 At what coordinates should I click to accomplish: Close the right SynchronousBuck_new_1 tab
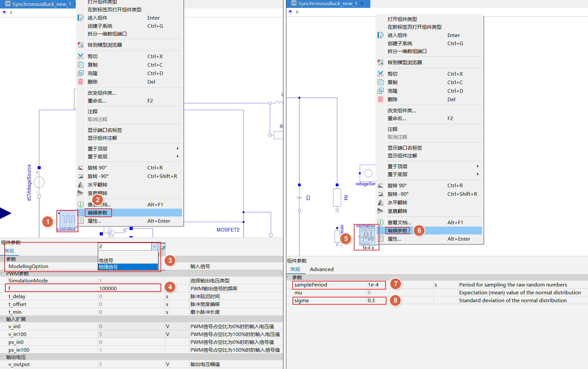[362, 4]
